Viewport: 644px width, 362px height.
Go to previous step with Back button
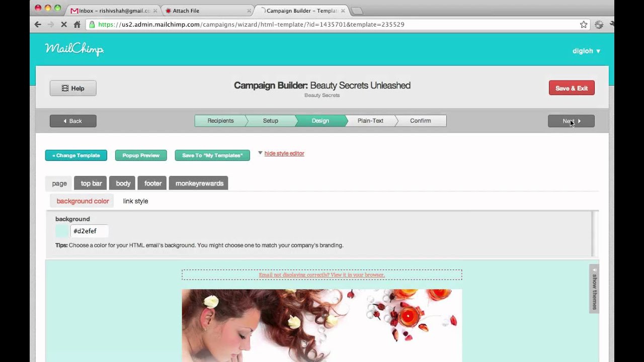73,121
